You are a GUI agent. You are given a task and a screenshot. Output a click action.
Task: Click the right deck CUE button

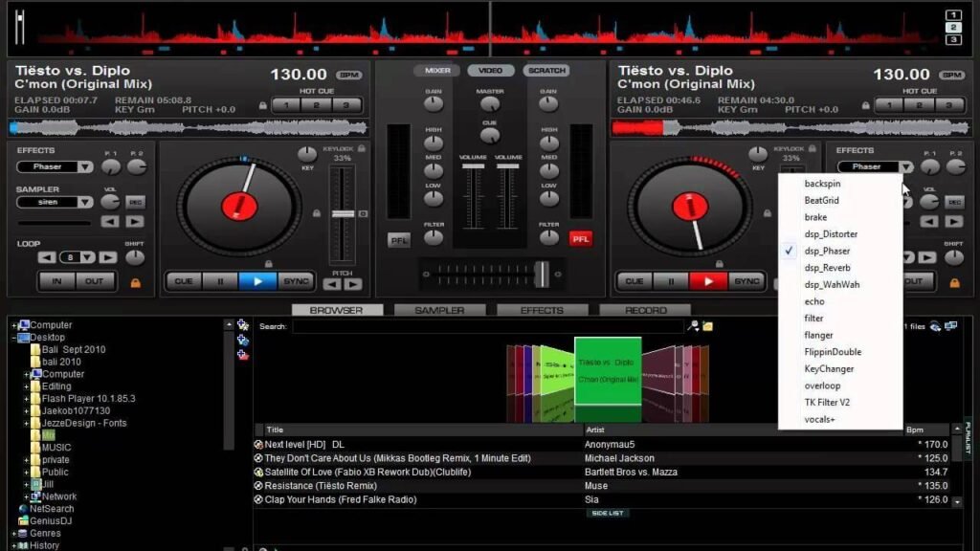(635, 282)
